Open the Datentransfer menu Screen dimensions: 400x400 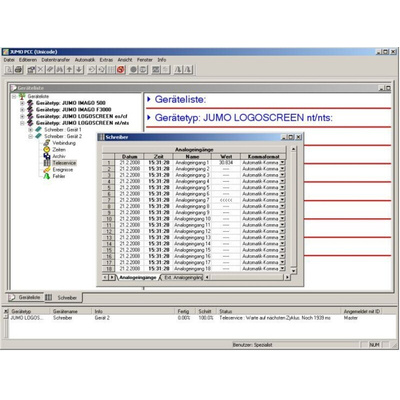coord(56,60)
